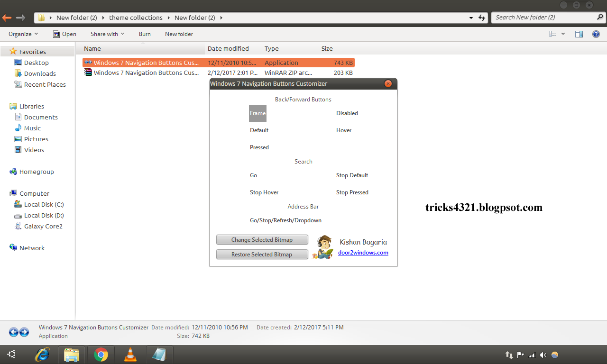Click Burn in the toolbar
Screen dimensions: 607x364
tap(145, 34)
